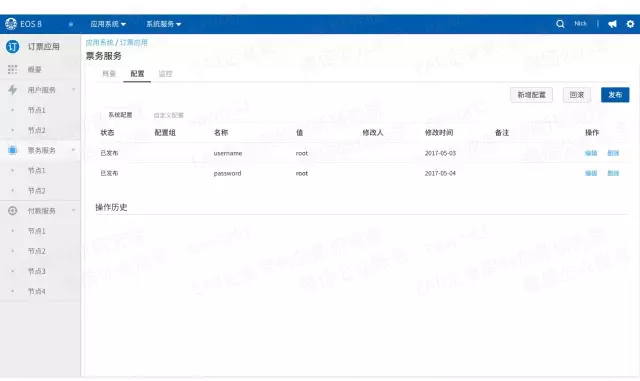Open search with the magnifier icon

560,24
